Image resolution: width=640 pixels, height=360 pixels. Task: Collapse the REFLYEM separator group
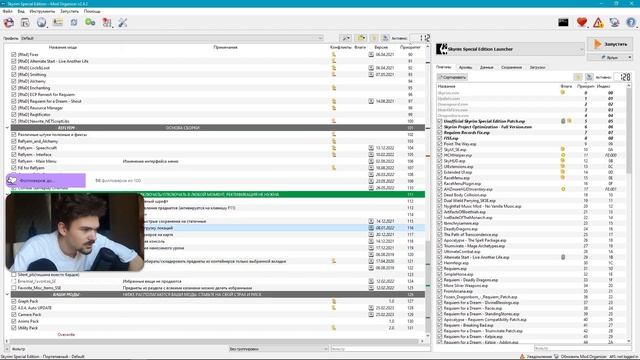[7, 128]
